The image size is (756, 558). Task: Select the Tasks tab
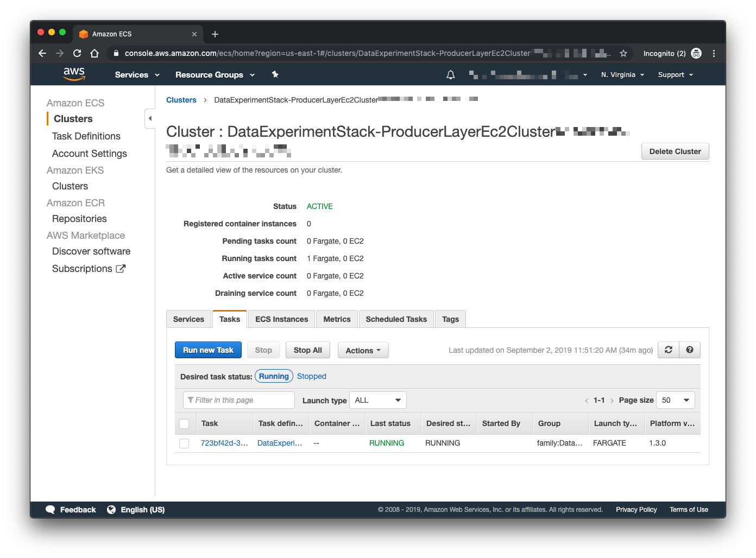click(x=230, y=319)
